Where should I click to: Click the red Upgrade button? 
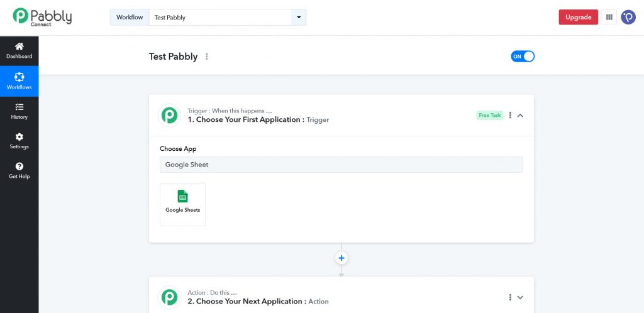(578, 18)
